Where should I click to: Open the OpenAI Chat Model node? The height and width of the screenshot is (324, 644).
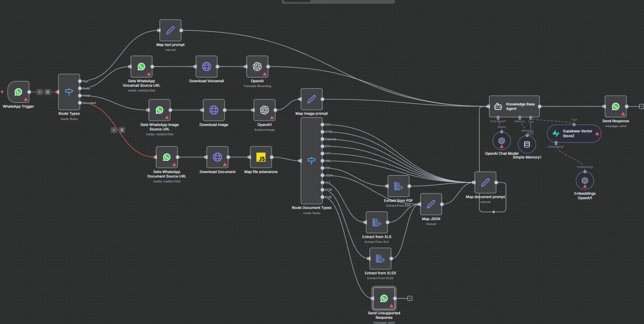(x=502, y=141)
